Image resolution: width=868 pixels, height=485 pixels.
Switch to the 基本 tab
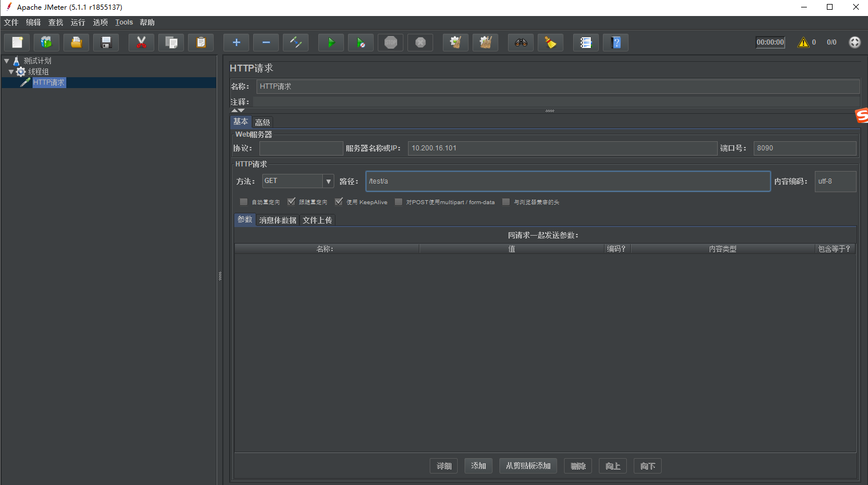(241, 122)
